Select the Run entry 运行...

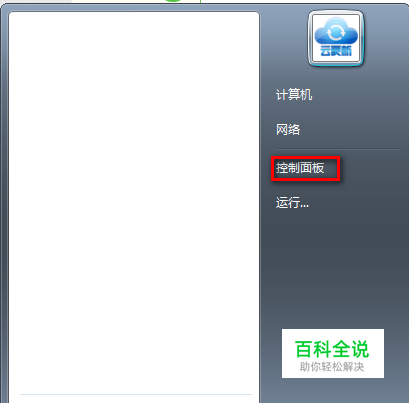click(x=292, y=202)
